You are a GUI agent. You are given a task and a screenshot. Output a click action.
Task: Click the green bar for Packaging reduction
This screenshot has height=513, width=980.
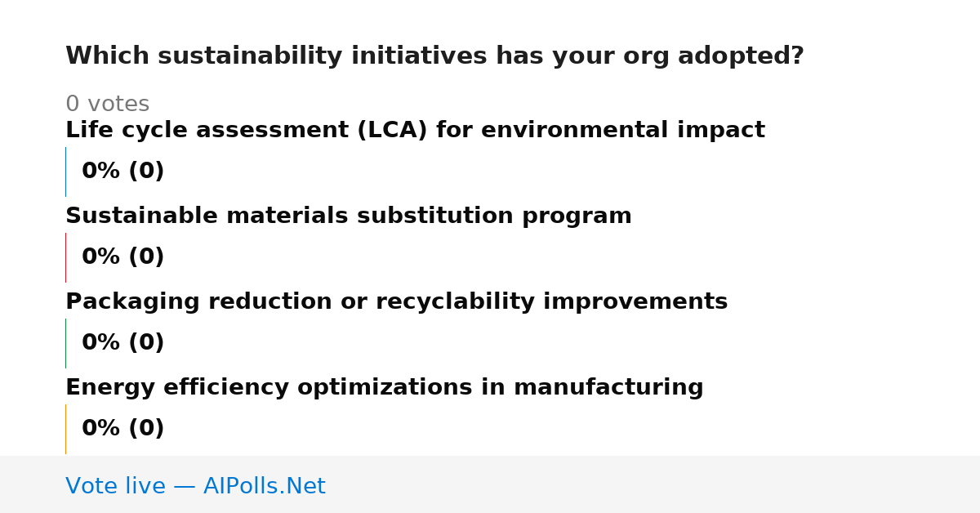(65, 343)
